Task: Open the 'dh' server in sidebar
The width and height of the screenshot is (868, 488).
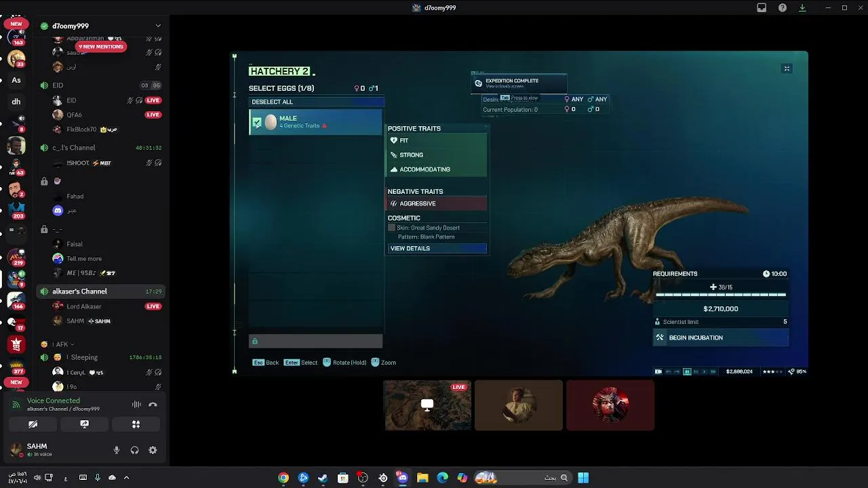Action: point(16,102)
